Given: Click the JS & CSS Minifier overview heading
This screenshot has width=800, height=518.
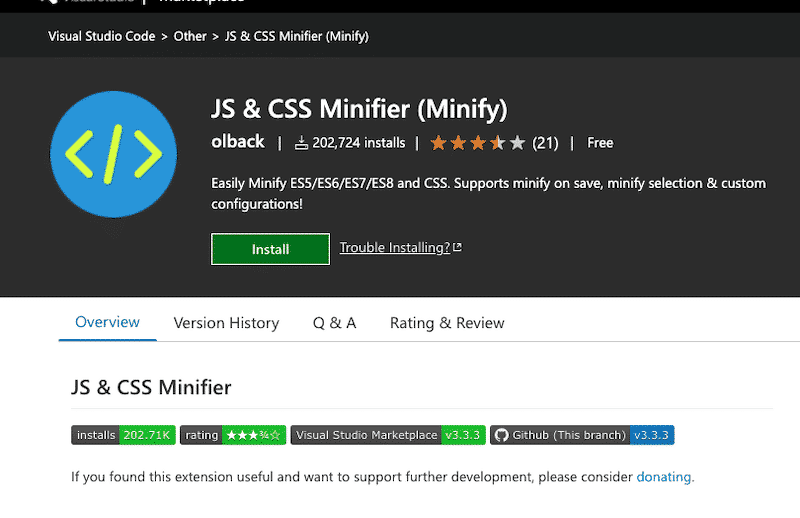Looking at the screenshot, I should (x=151, y=387).
